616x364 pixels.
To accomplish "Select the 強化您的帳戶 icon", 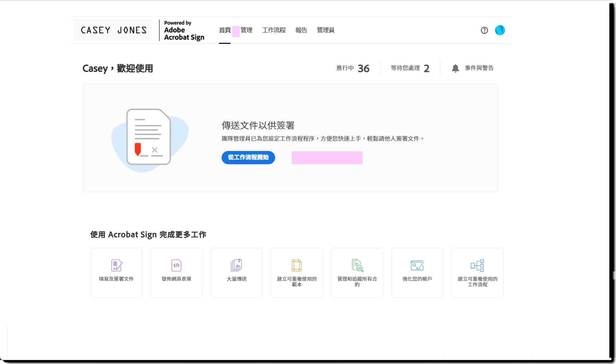I will pos(417,265).
